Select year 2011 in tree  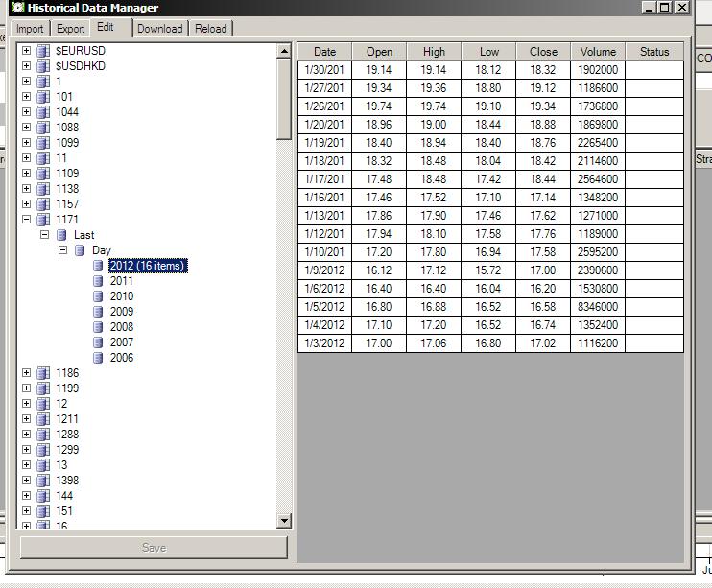point(122,281)
